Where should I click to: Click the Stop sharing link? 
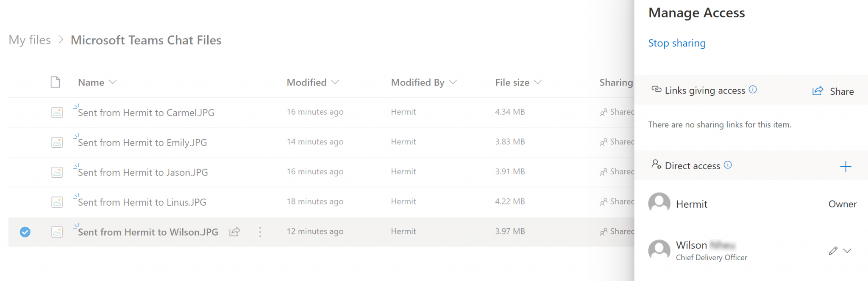click(x=677, y=43)
